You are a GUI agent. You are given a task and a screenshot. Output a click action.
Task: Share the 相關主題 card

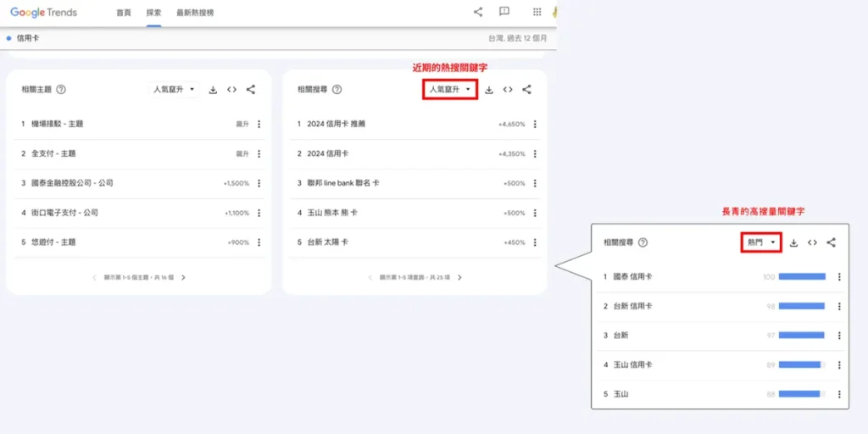(x=251, y=89)
